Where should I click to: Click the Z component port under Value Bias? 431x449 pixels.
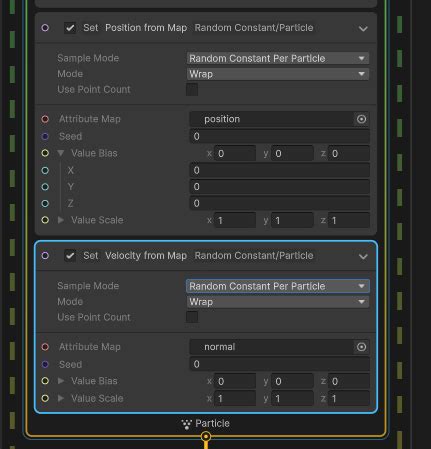(x=45, y=203)
